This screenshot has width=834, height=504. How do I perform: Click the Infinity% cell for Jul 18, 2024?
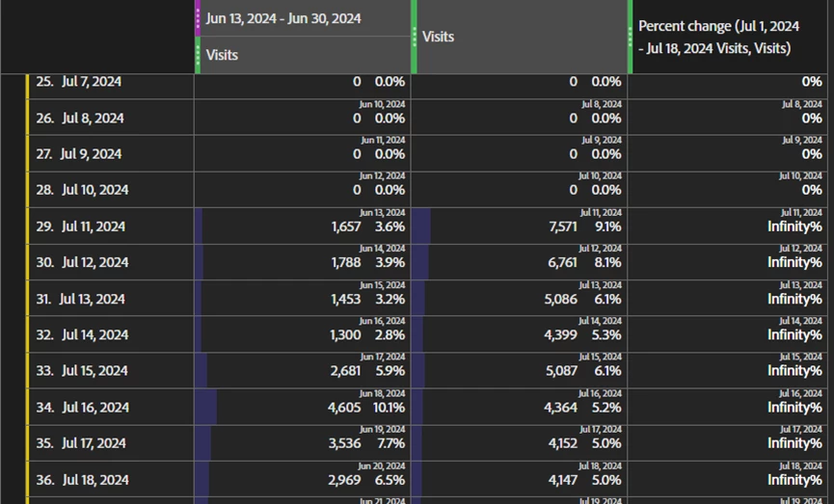point(728,479)
